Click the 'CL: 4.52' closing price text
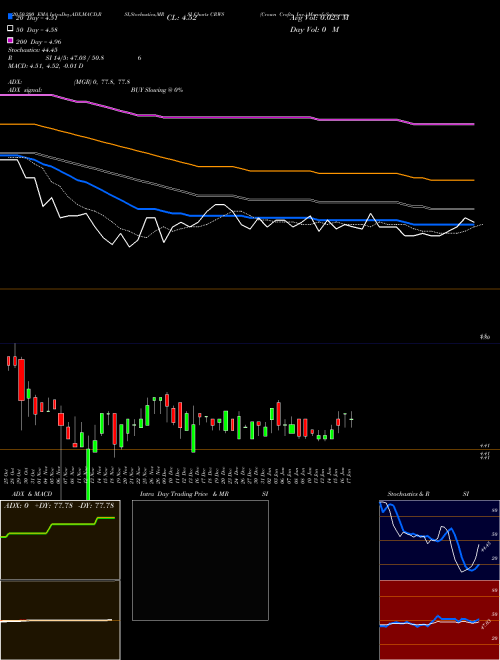This screenshot has width=500, height=660. point(181,18)
